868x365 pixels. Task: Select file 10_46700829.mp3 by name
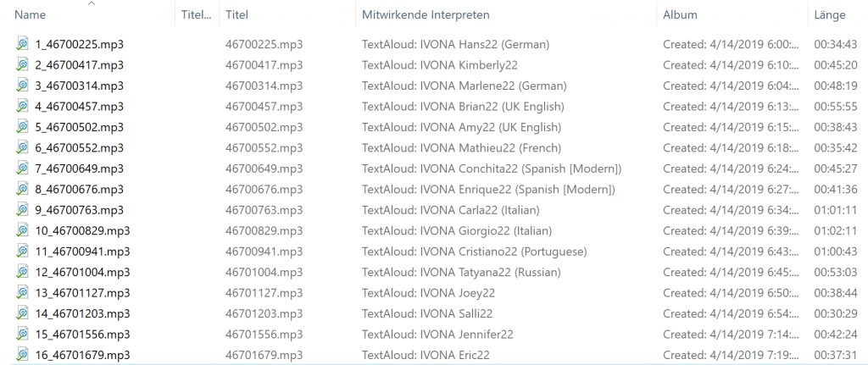(x=82, y=230)
